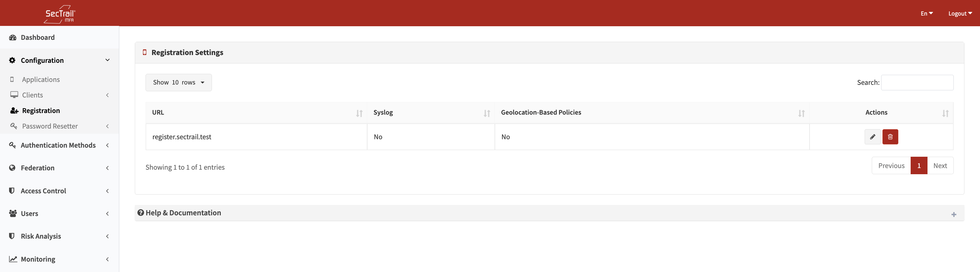This screenshot has width=980, height=272.
Task: Click the Configuration gear icon
Action: (x=12, y=61)
